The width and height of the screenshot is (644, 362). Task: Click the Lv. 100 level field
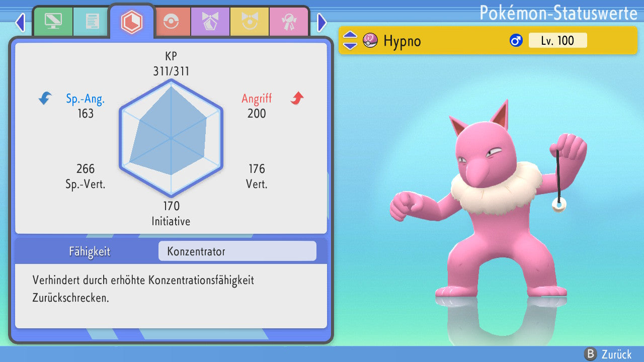coord(557,40)
